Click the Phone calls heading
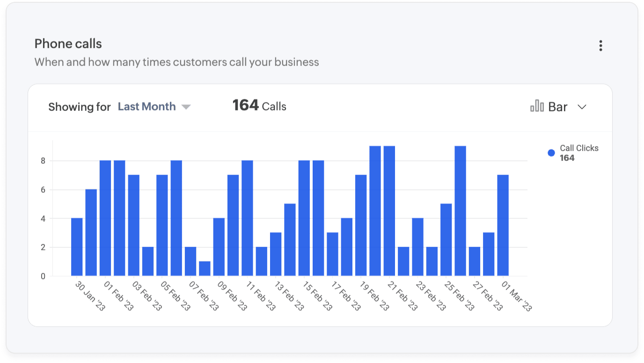This screenshot has height=363, width=644. (x=68, y=44)
